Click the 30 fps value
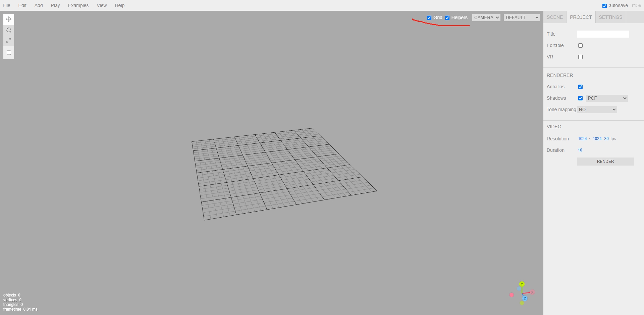This screenshot has width=644, height=315. 606,139
